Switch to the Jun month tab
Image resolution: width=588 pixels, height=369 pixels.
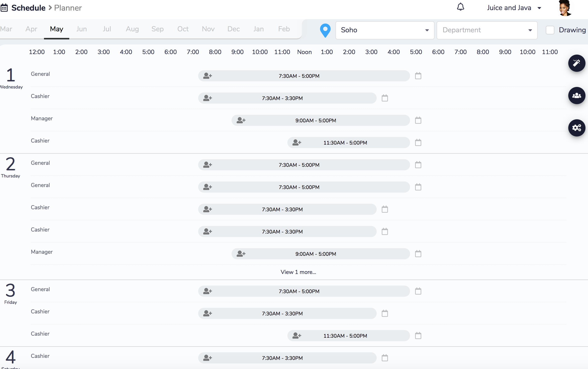point(81,29)
